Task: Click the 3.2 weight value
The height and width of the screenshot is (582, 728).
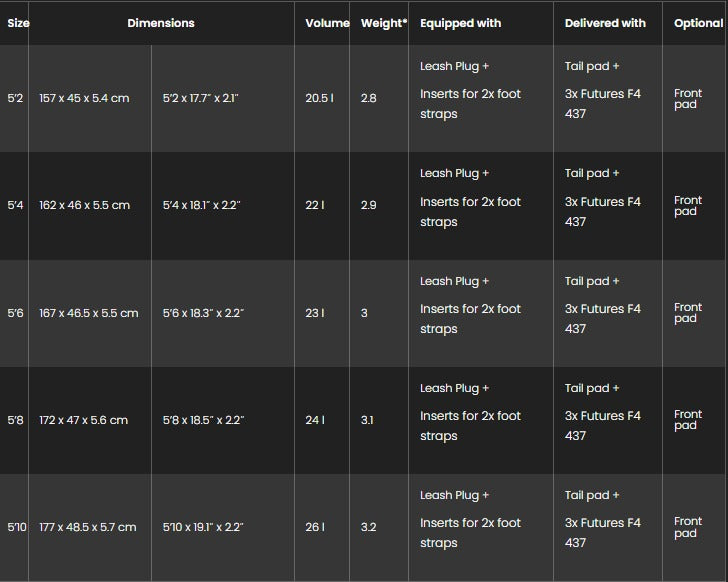Action: [x=368, y=527]
